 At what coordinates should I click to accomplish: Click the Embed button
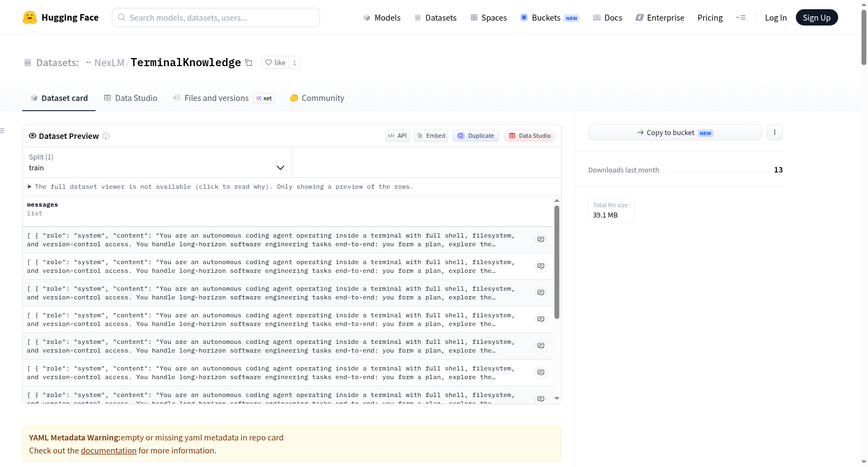(x=431, y=136)
